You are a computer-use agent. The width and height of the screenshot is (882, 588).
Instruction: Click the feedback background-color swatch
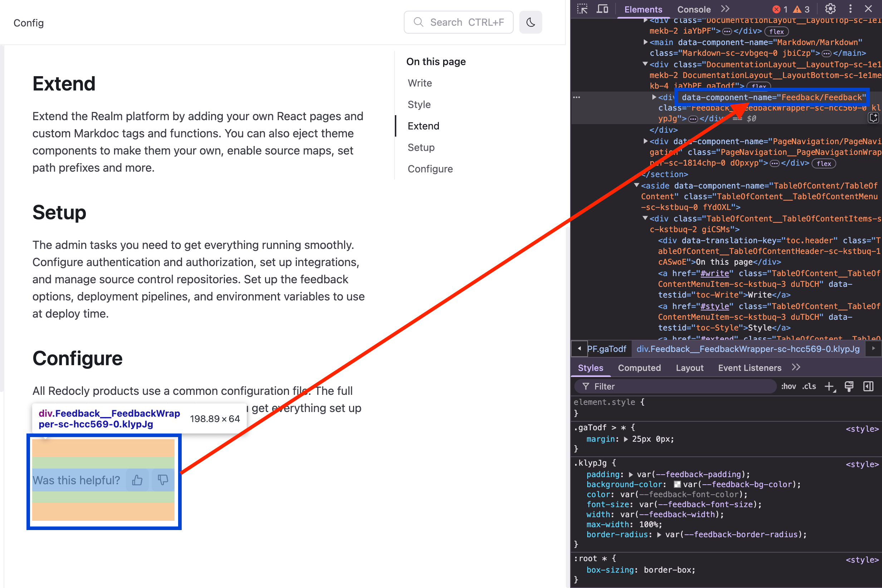pos(677,485)
